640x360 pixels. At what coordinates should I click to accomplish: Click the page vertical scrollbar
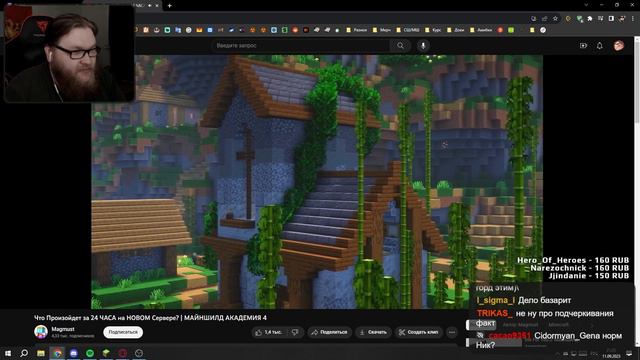(x=637, y=190)
